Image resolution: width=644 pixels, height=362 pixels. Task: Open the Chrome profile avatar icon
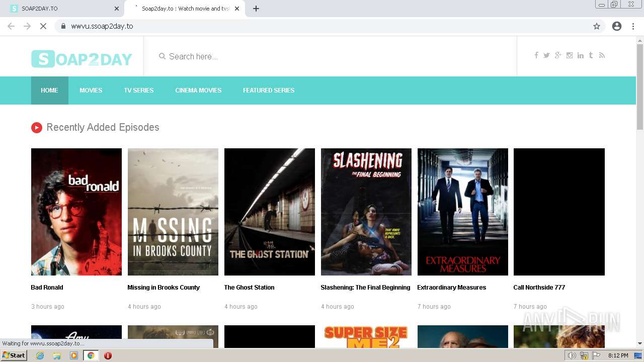(617, 26)
